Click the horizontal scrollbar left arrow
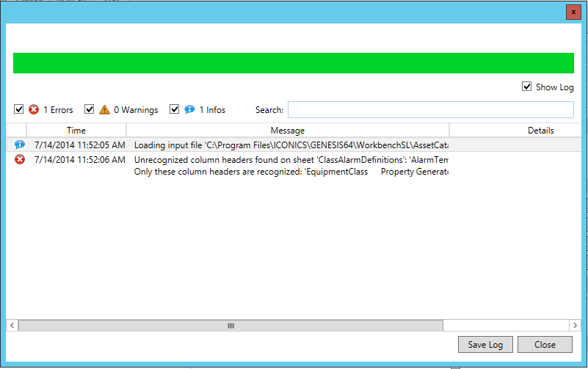 (x=12, y=325)
